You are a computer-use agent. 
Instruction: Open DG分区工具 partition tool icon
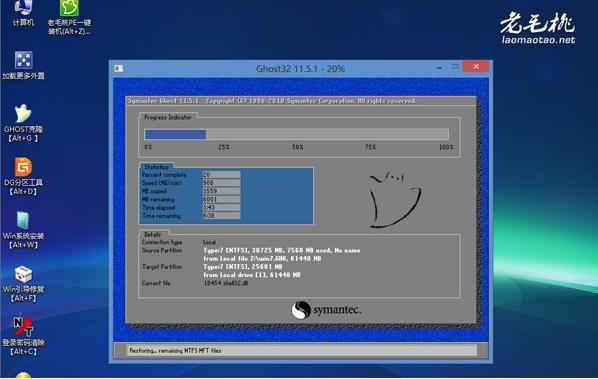click(23, 176)
